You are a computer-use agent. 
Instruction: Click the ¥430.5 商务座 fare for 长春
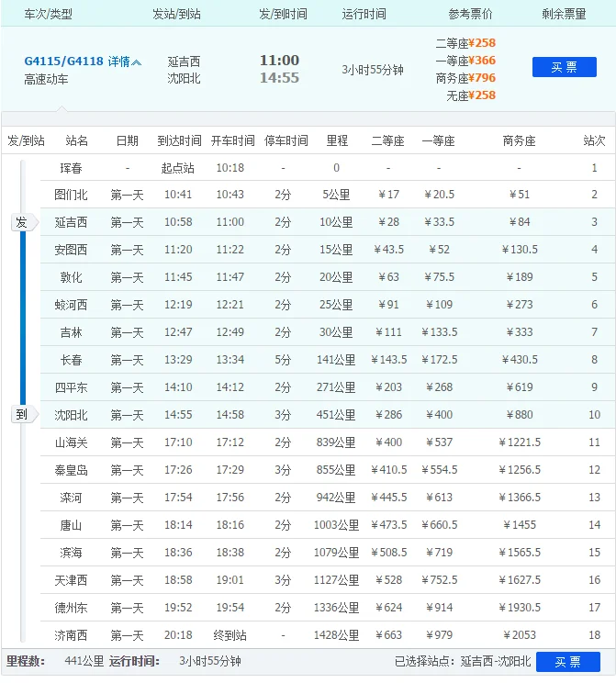(520, 360)
